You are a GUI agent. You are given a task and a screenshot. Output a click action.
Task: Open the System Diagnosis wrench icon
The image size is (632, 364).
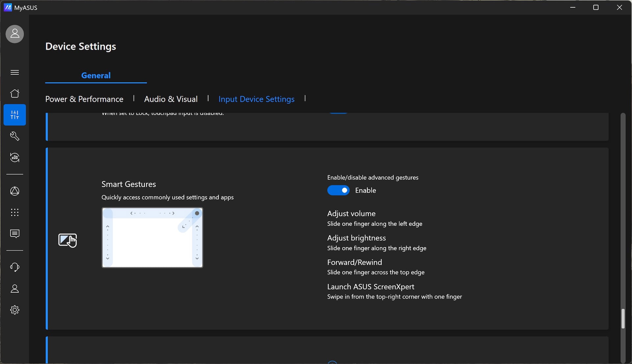15,136
